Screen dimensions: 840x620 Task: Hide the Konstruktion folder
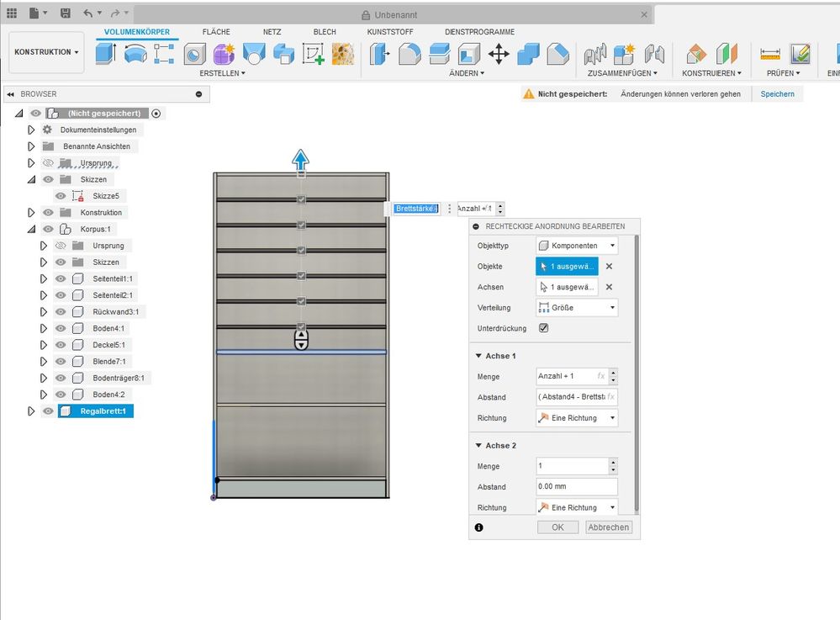pyautogui.click(x=48, y=212)
